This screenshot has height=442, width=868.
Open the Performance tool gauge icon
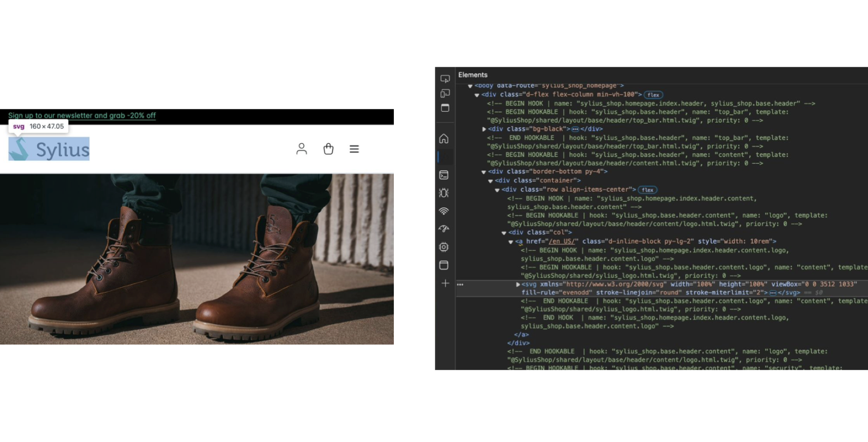[444, 229]
